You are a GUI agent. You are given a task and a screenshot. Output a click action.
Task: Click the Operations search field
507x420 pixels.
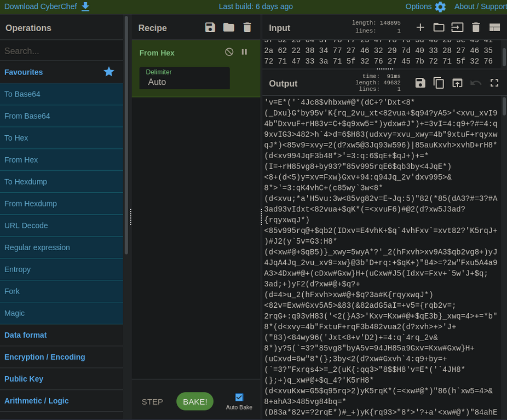pyautogui.click(x=62, y=50)
